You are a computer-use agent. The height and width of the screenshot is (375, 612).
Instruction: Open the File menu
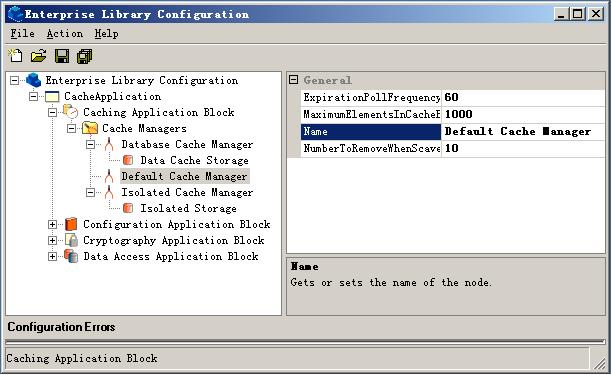(22, 34)
